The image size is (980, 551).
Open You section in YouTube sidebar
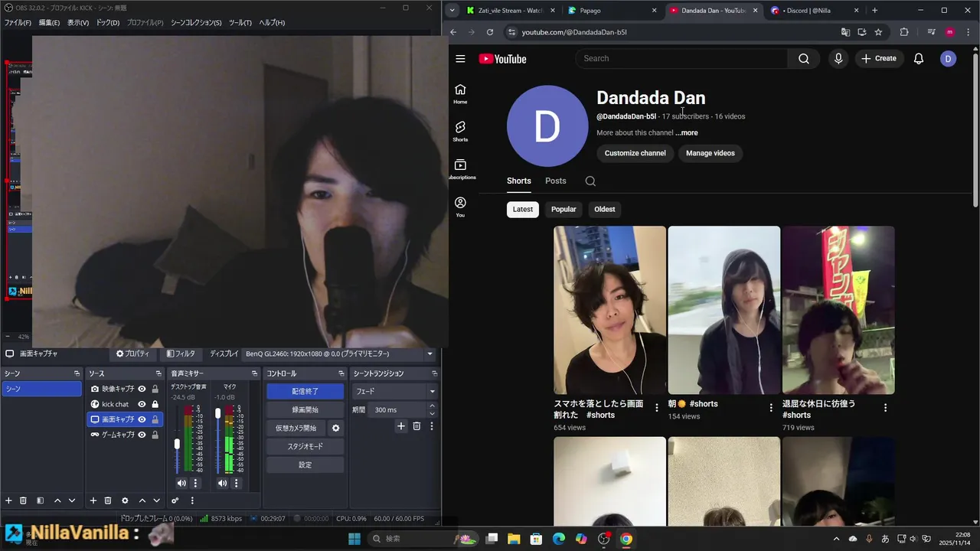coord(460,207)
